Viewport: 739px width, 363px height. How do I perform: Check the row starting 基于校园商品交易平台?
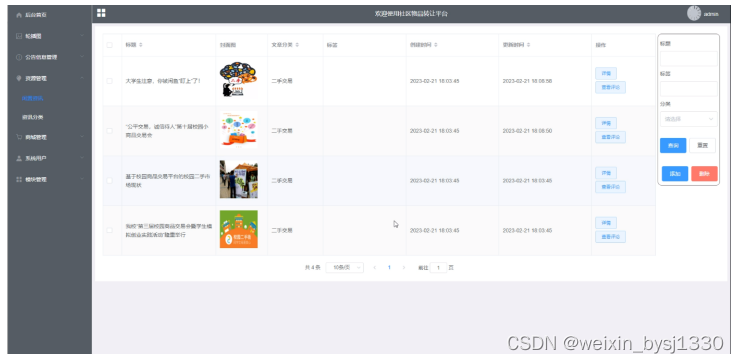click(x=109, y=181)
